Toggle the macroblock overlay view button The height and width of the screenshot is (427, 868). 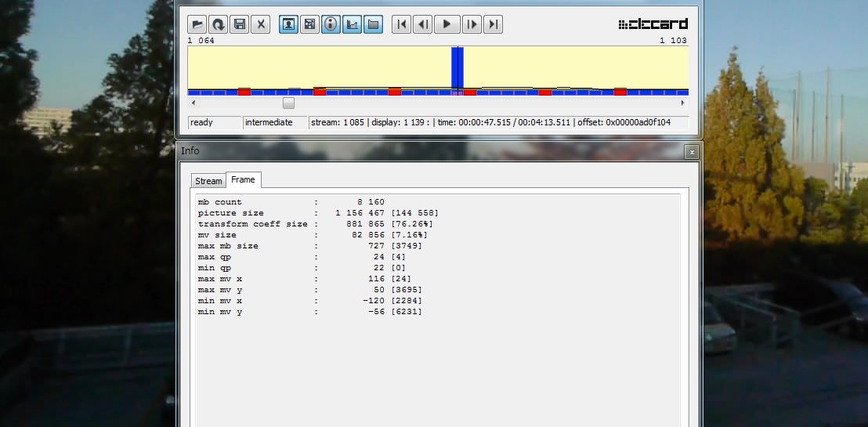310,24
